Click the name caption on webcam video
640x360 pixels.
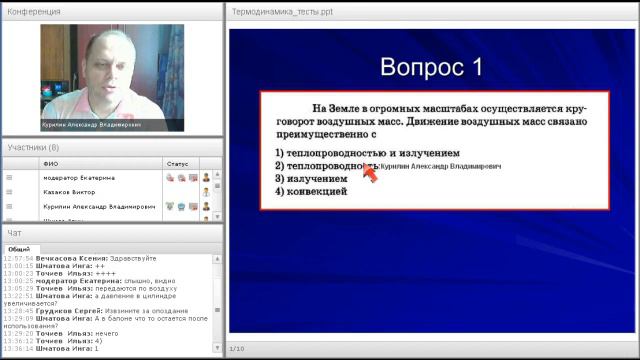pos(91,124)
